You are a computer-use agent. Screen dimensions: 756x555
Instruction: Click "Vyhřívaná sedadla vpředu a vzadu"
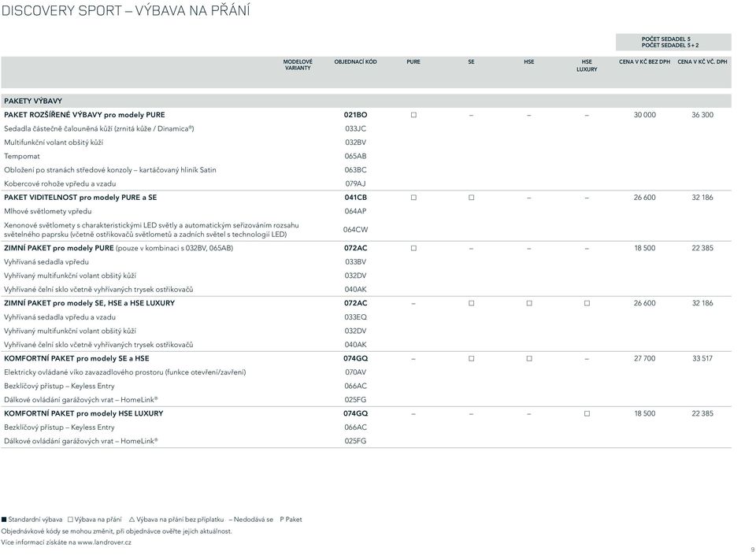(60, 317)
